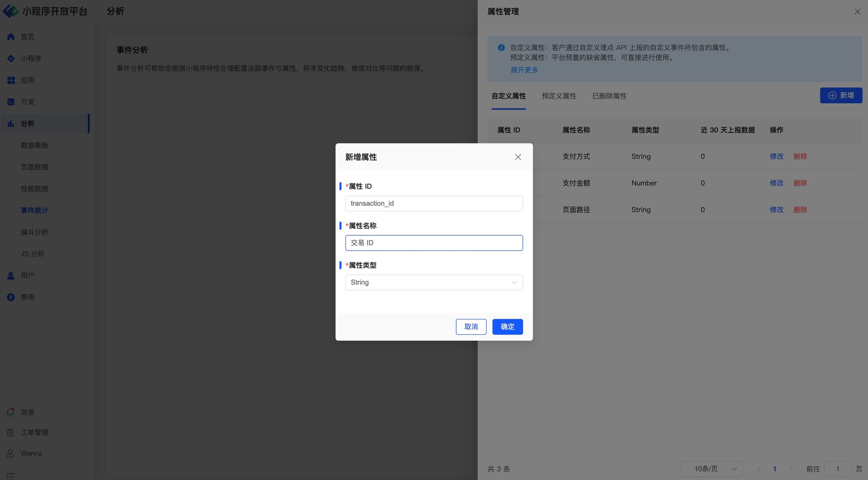Click the 取消 cancel button
This screenshot has width=868, height=480.
(x=471, y=327)
